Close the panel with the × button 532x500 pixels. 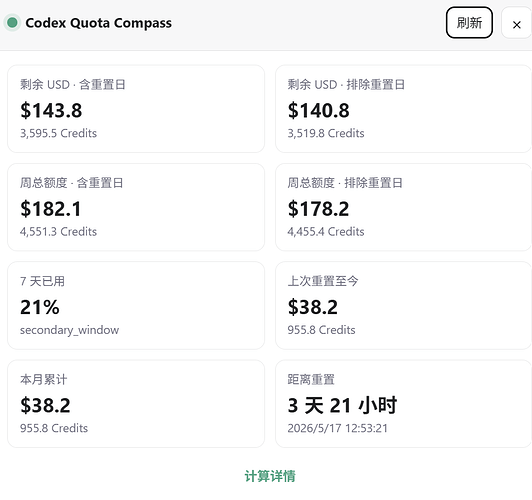tap(516, 23)
